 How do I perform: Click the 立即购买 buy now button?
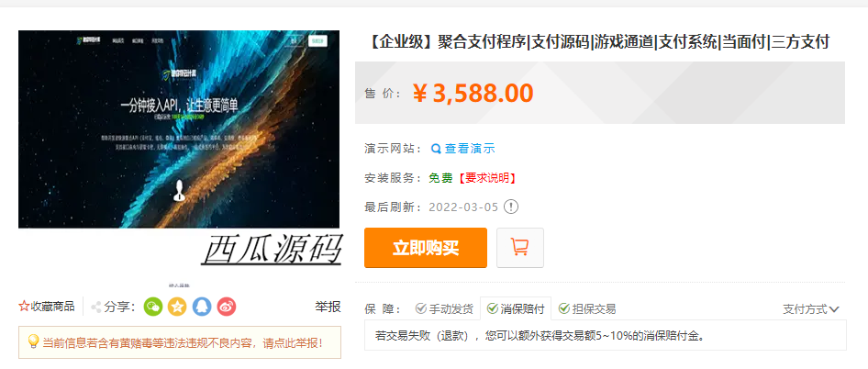pos(426,248)
